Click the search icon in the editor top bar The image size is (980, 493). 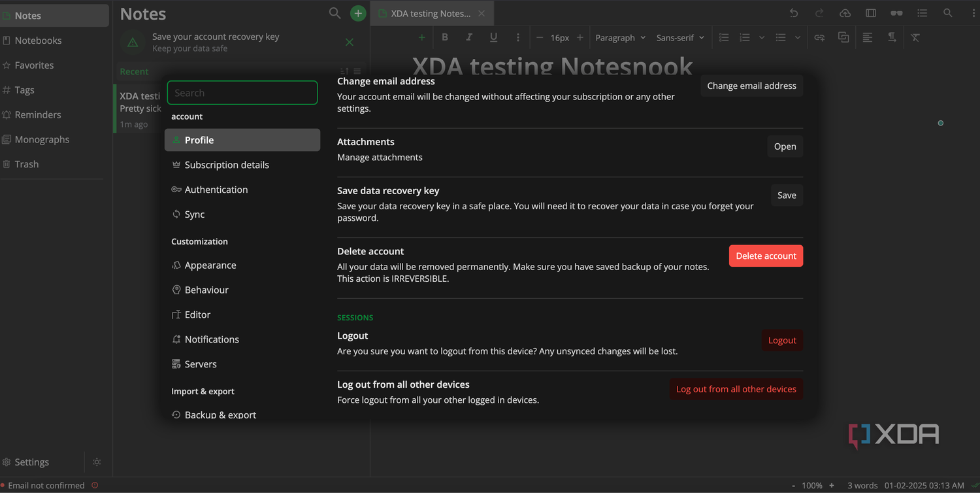click(x=948, y=13)
